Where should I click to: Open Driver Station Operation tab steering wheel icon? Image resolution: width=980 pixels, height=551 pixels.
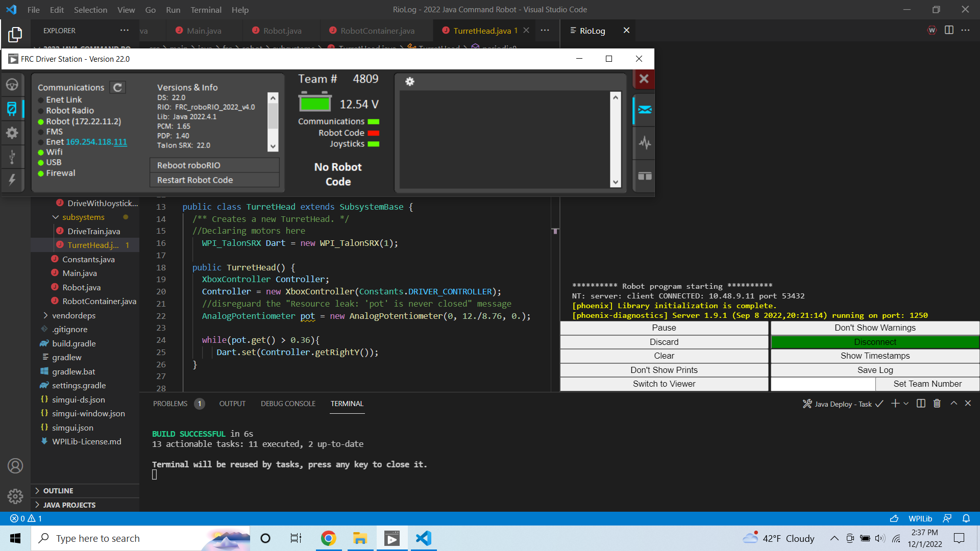12,85
